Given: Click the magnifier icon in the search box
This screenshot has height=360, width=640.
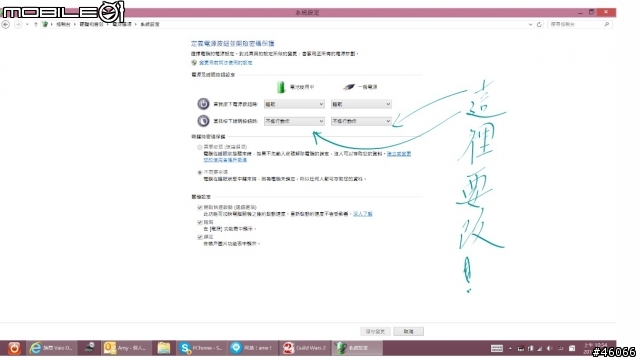Looking at the screenshot, I should coord(607,24).
